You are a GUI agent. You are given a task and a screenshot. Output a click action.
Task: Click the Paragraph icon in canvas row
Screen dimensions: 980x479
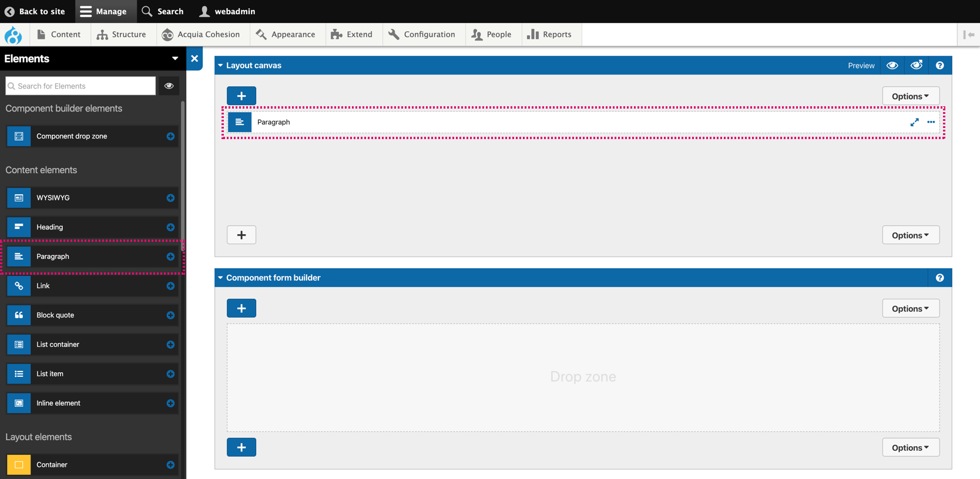[x=240, y=122]
